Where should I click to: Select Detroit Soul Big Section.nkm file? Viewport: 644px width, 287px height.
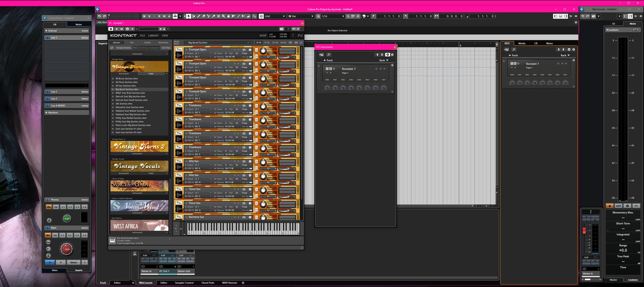(130, 96)
